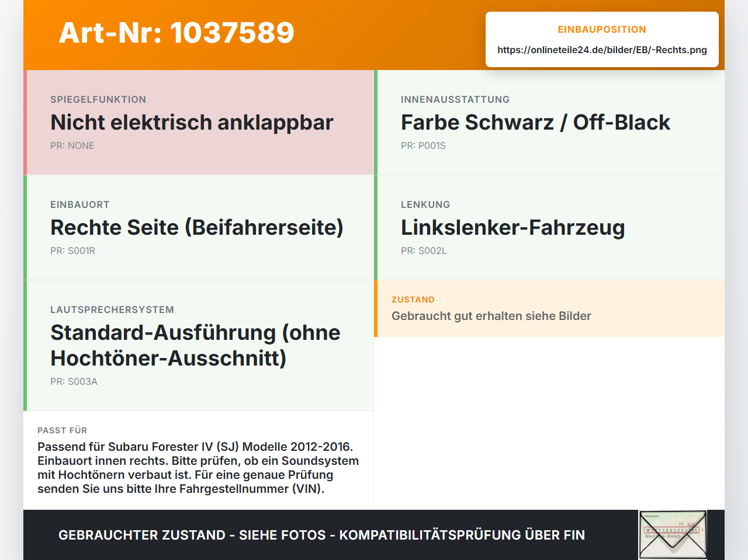Select the "Linkslenker-Fahrzeug" value
Viewport: 748px width, 560px height.
(513, 228)
